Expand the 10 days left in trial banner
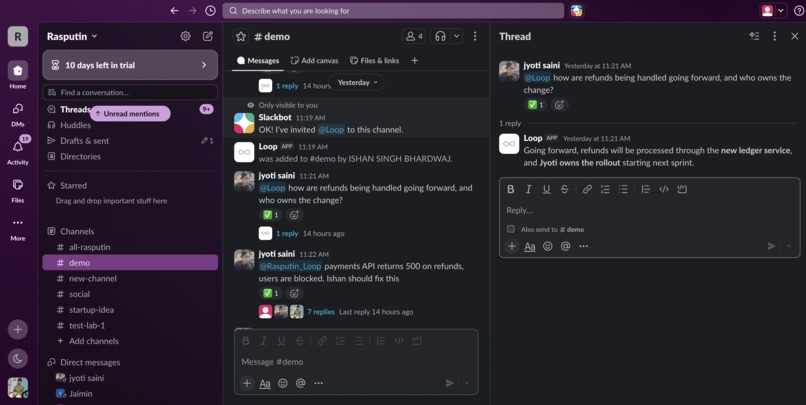Viewport: 806px width, 405px height. pos(130,65)
